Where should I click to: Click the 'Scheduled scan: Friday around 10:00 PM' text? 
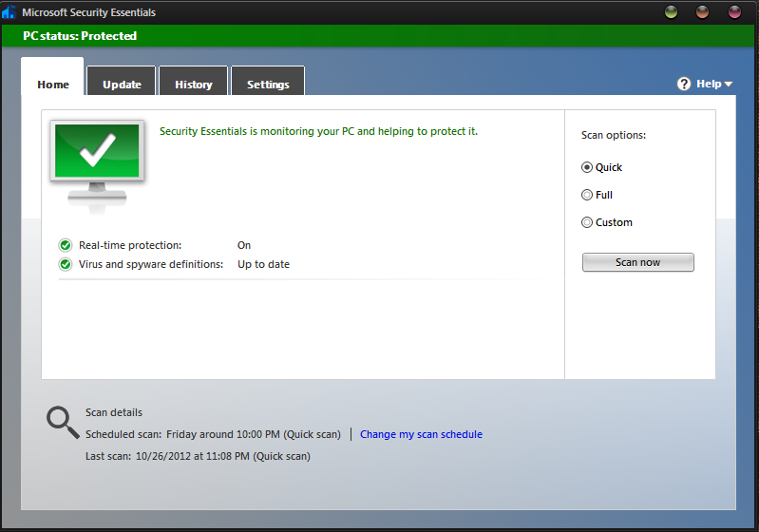click(213, 434)
